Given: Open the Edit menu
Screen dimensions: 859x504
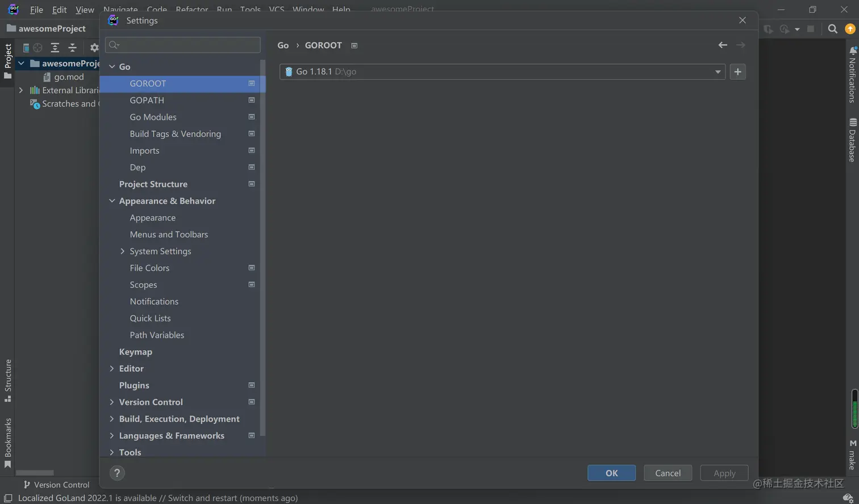Looking at the screenshot, I should (x=60, y=10).
